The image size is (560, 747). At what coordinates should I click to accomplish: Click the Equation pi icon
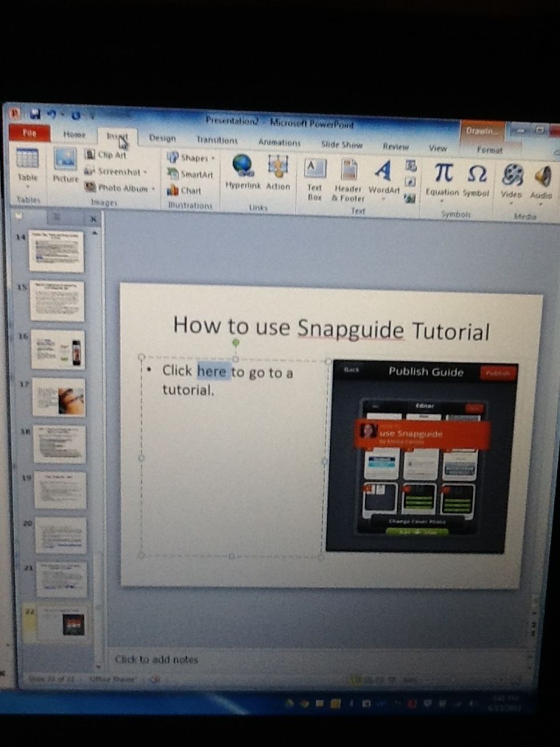(443, 172)
